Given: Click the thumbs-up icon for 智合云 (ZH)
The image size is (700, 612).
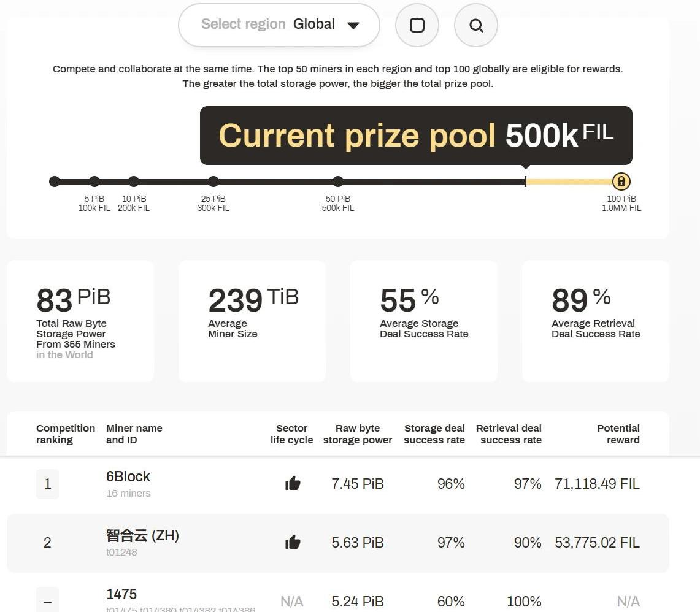Looking at the screenshot, I should pos(293,542).
